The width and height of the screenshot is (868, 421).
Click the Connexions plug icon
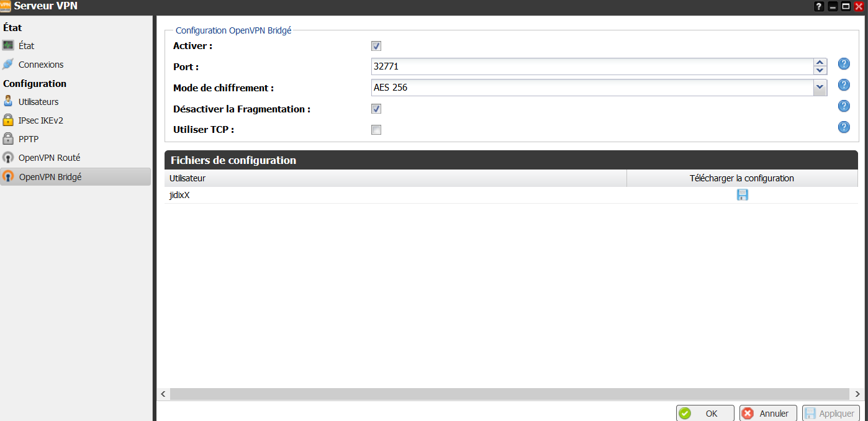pos(8,64)
